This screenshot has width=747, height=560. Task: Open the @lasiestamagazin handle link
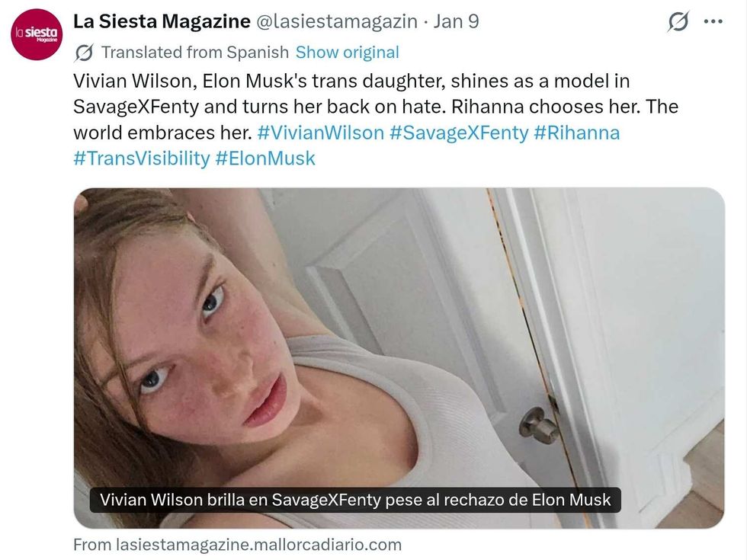coord(336,21)
